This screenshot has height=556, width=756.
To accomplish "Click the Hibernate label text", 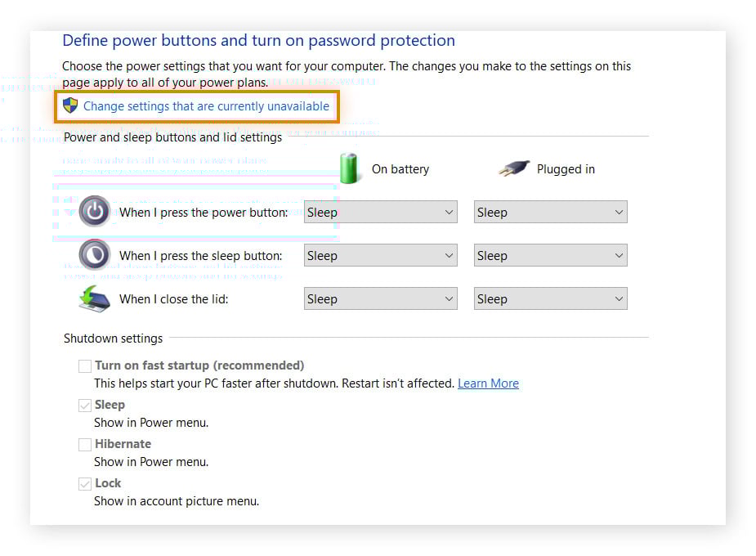I will click(x=123, y=444).
